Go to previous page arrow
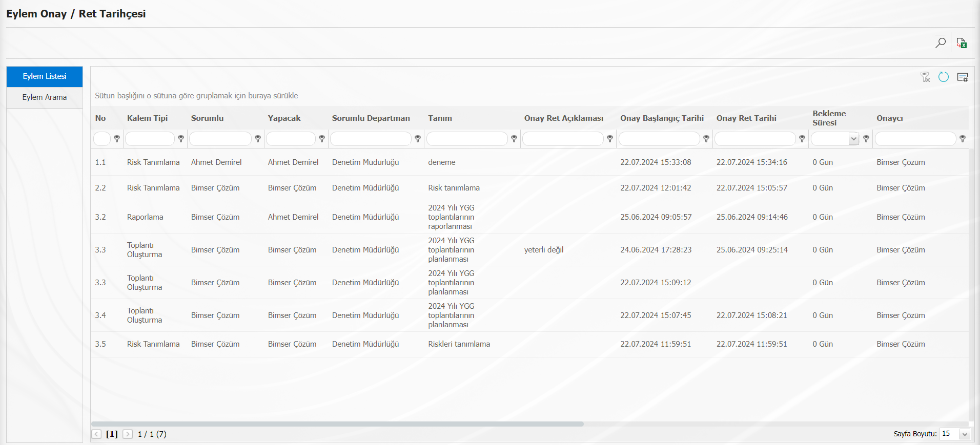The width and height of the screenshot is (980, 445). coord(96,434)
